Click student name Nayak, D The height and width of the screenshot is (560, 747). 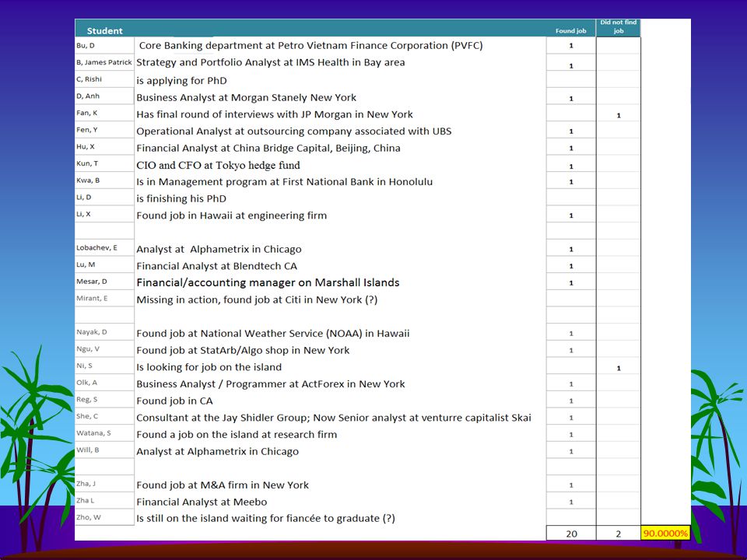[x=92, y=332]
